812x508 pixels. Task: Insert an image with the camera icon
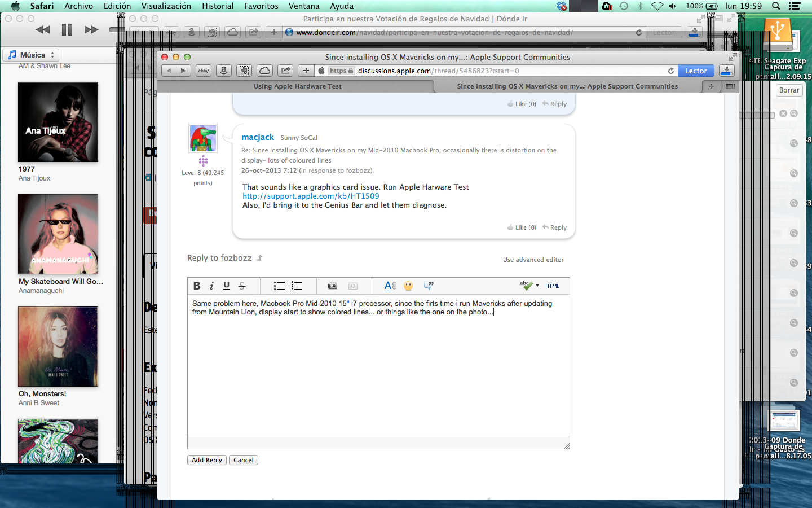point(333,286)
